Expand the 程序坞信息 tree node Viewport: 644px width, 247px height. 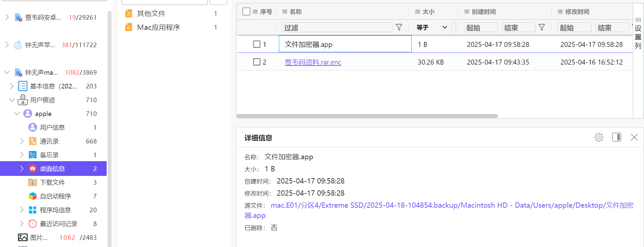(x=22, y=210)
